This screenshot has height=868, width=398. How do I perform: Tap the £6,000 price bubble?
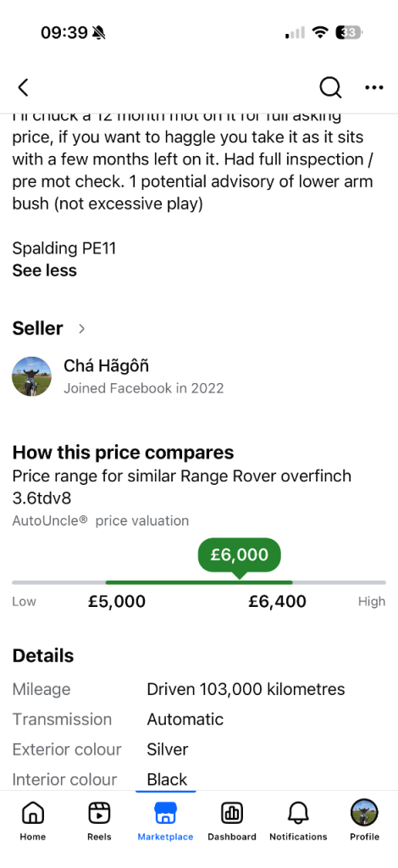point(240,555)
